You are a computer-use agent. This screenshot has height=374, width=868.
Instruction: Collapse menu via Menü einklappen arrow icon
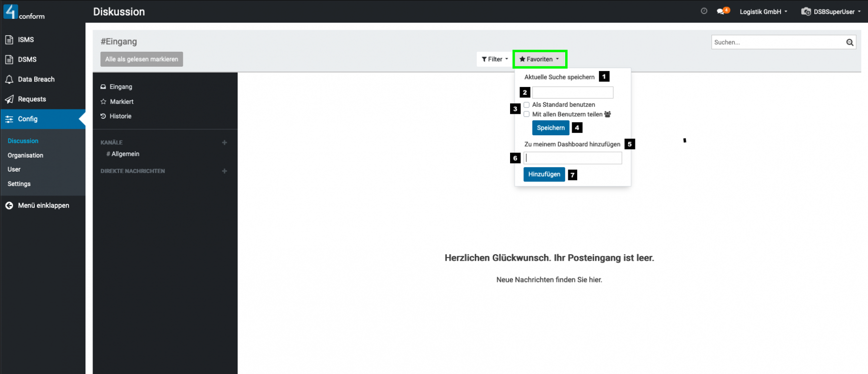[9, 205]
